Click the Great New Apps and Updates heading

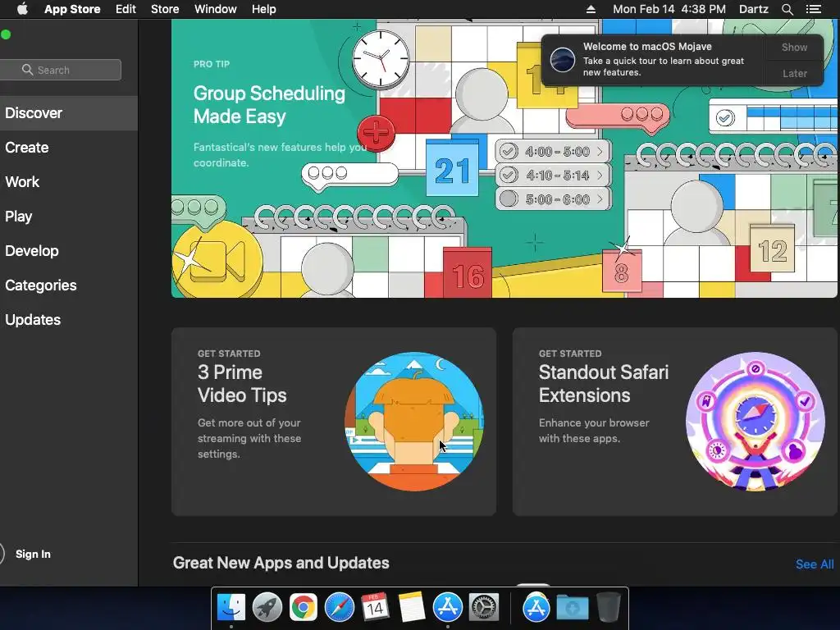click(x=281, y=563)
